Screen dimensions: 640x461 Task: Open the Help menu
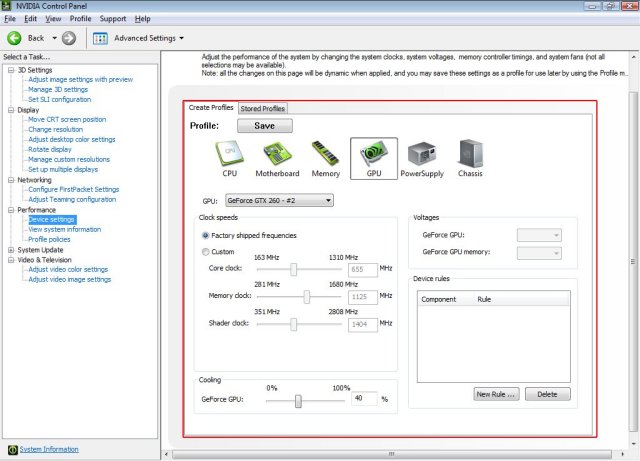(x=142, y=19)
